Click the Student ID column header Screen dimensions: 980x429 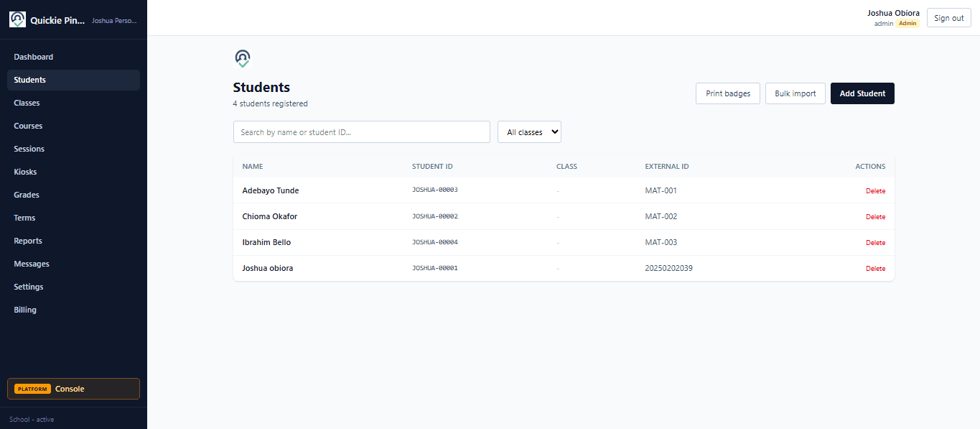(x=432, y=167)
